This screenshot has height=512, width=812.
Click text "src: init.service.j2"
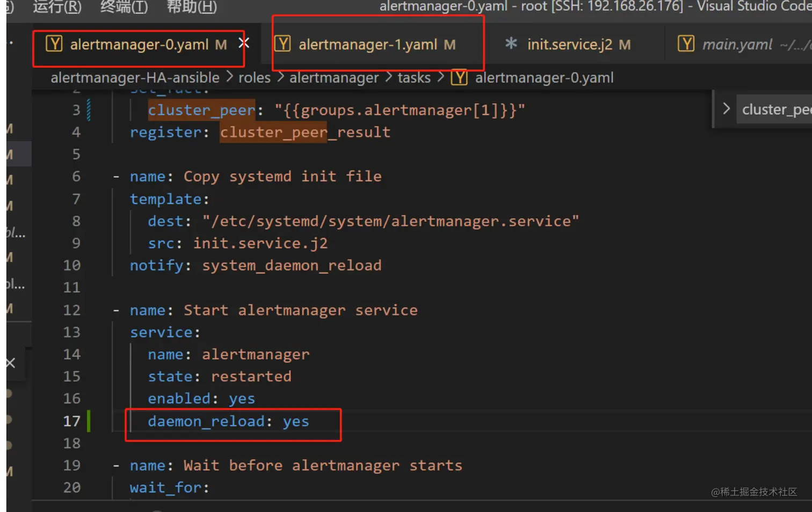pyautogui.click(x=237, y=244)
